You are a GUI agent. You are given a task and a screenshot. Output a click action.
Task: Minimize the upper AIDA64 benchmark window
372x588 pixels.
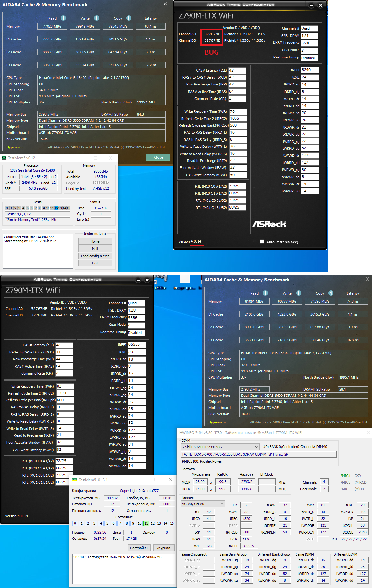point(151,4)
